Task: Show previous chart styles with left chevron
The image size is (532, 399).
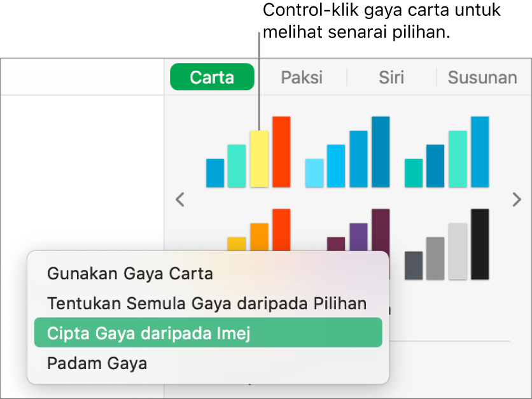Action: pyautogui.click(x=180, y=200)
